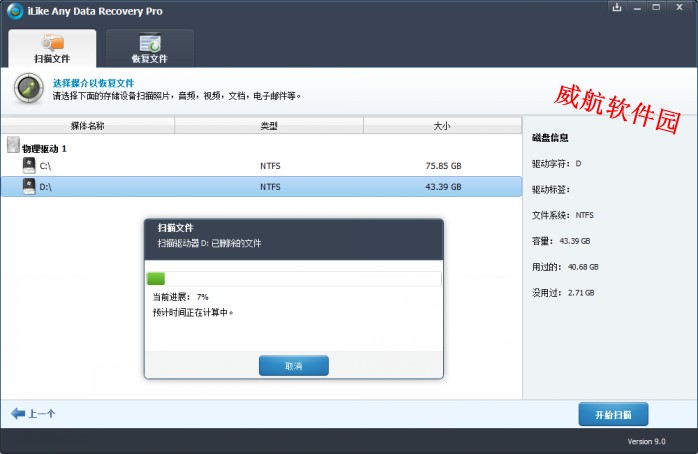Image resolution: width=698 pixels, height=454 pixels.
Task: Click the 预计时间正在计算中 text
Action: 193,312
